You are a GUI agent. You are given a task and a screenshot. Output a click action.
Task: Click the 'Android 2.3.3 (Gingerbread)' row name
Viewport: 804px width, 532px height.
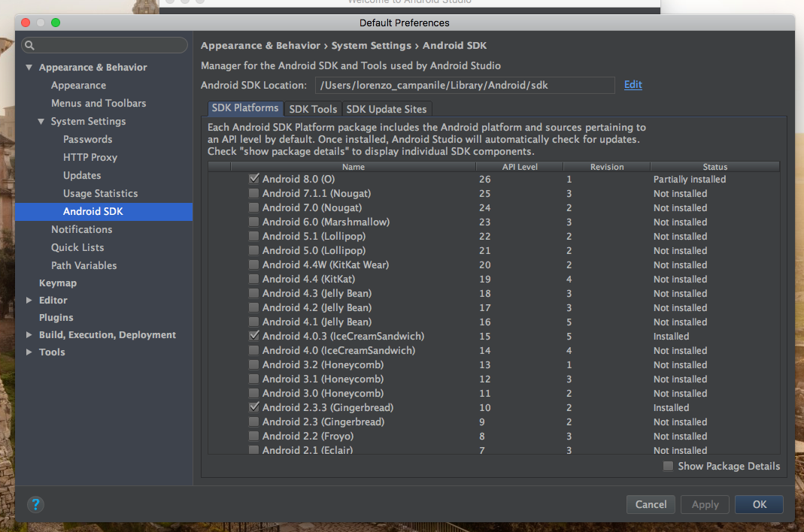(328, 407)
